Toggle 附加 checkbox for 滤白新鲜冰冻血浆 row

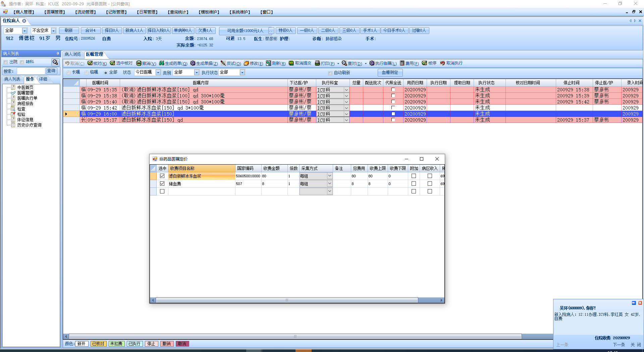coord(414,176)
